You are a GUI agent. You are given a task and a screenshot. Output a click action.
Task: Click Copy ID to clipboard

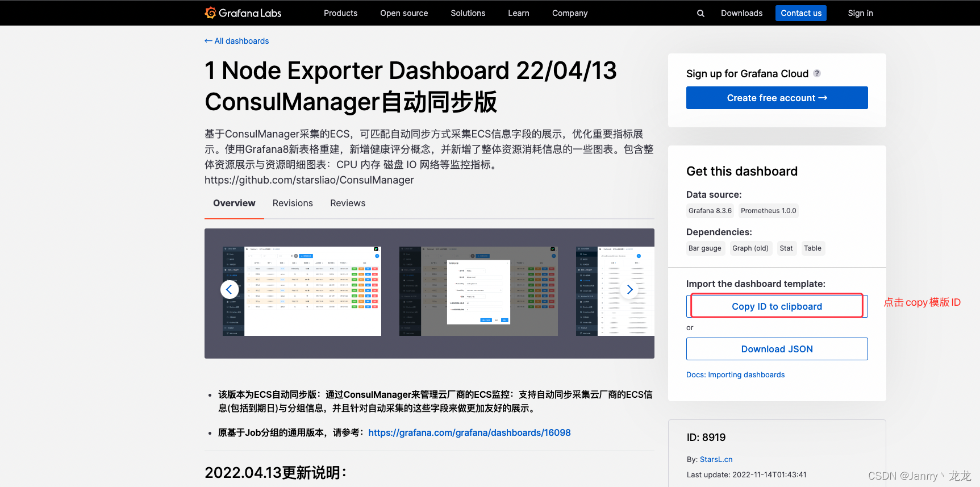[777, 306]
